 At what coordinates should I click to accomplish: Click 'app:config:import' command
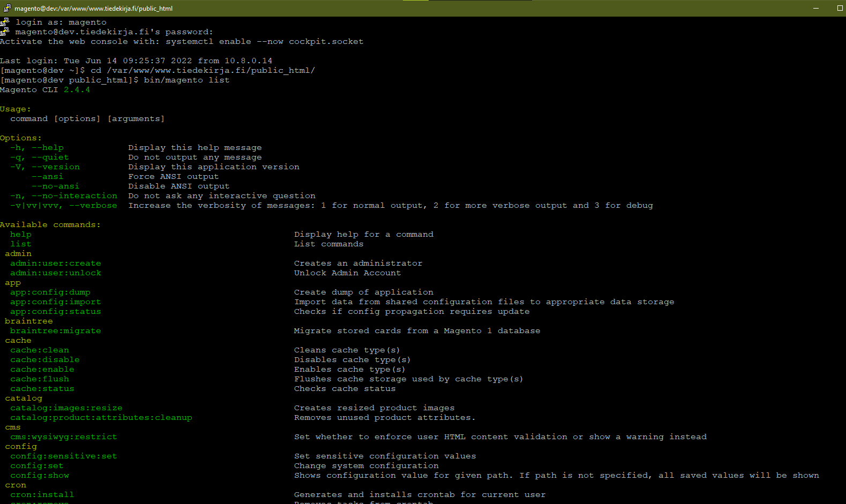(x=56, y=302)
